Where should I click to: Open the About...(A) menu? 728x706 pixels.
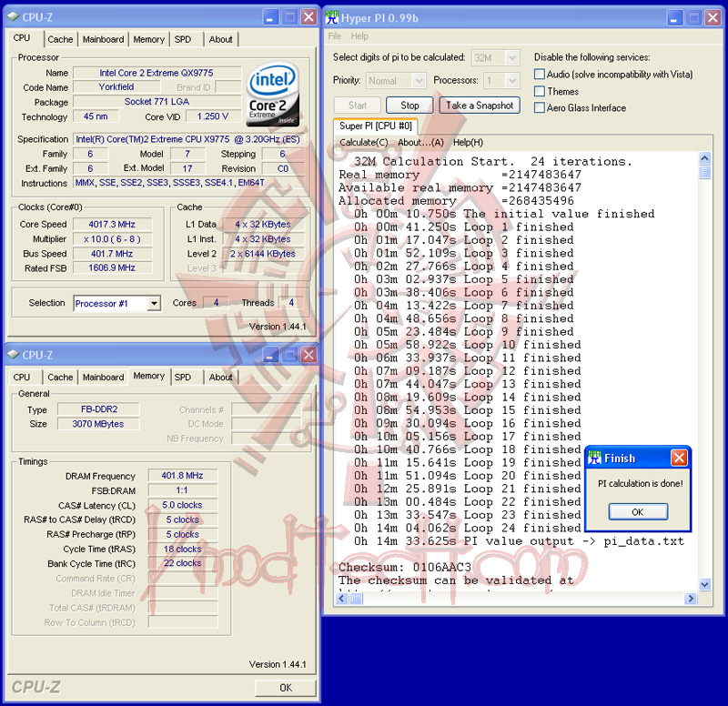click(x=420, y=143)
